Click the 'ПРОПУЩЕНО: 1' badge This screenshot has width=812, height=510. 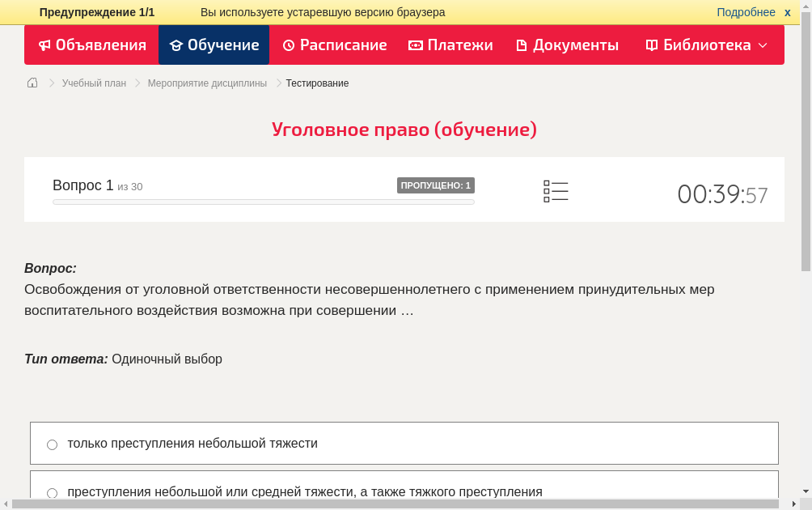pos(436,185)
